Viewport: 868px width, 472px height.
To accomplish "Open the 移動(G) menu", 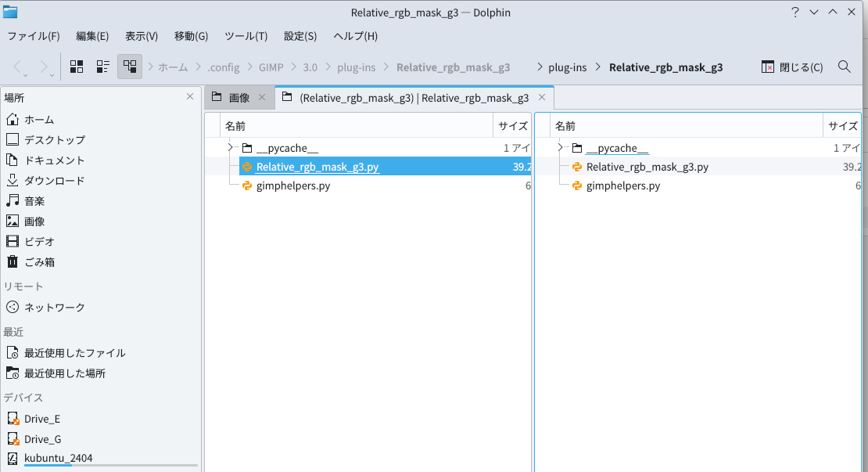I will [x=191, y=36].
